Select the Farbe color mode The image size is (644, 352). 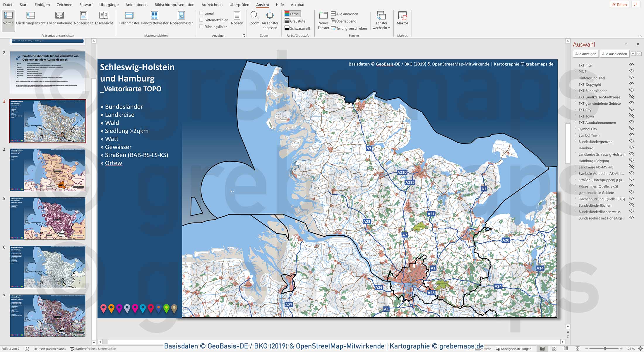click(292, 14)
